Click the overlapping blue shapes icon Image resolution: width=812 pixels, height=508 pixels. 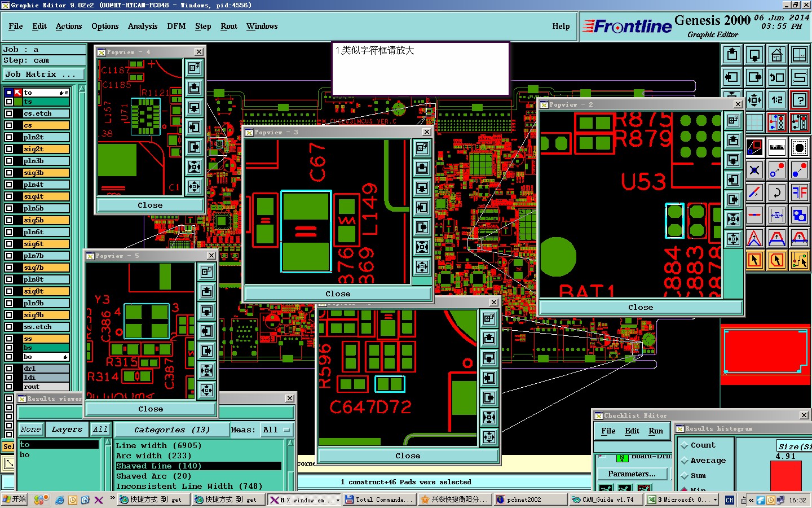tap(800, 215)
